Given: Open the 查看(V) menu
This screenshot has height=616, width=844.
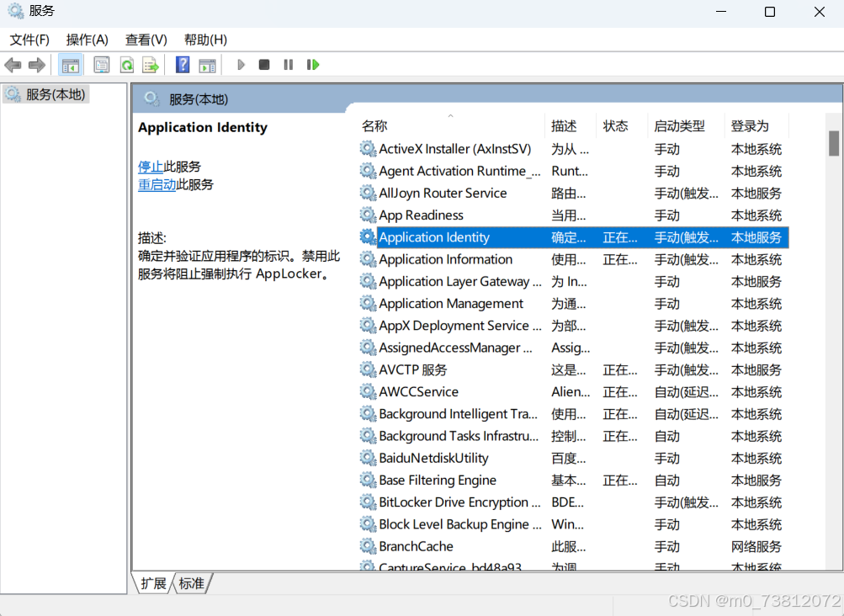Looking at the screenshot, I should coord(146,40).
